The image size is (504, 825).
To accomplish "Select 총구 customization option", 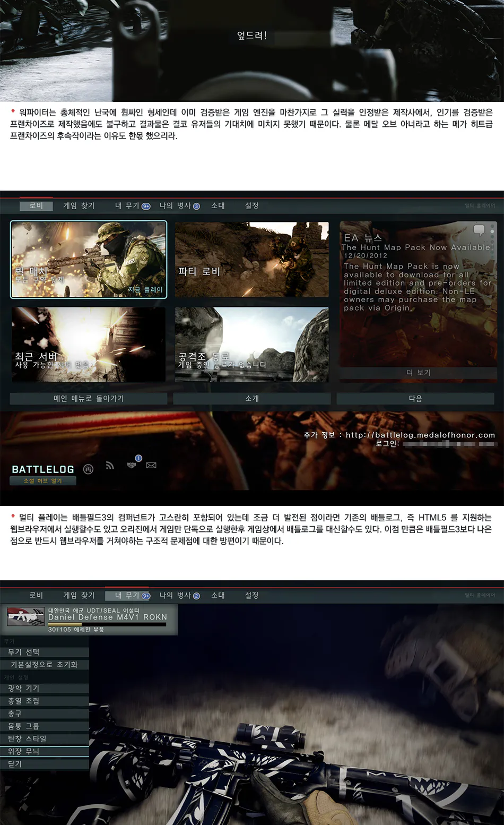I will tap(45, 714).
